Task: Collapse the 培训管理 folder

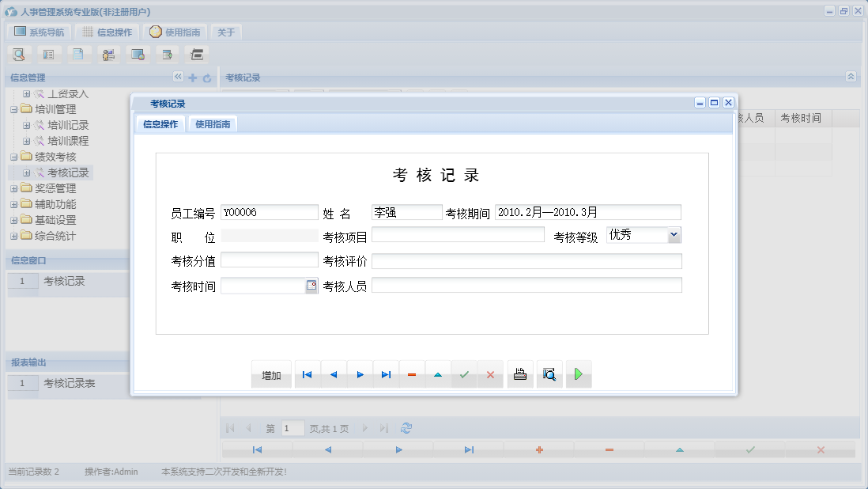Action: coord(14,110)
